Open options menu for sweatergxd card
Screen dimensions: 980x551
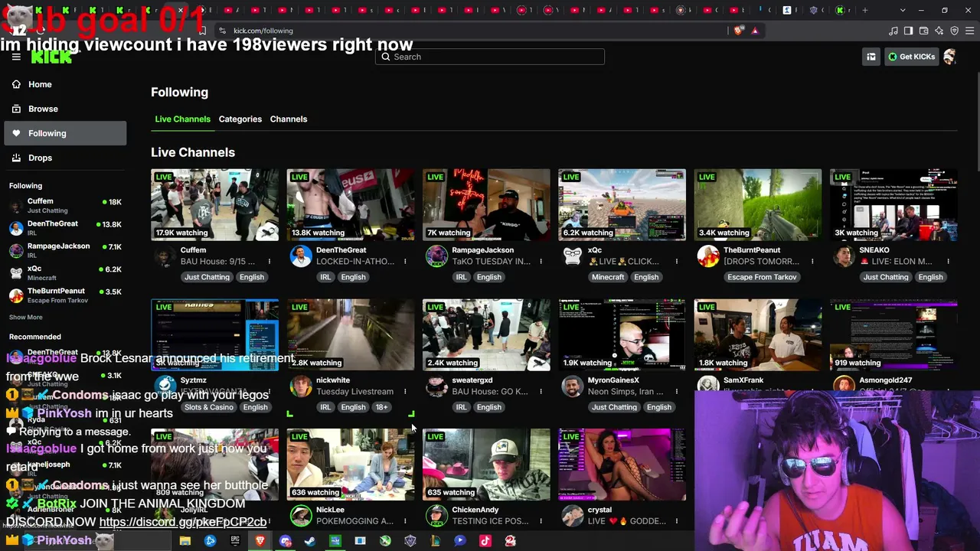tap(541, 392)
